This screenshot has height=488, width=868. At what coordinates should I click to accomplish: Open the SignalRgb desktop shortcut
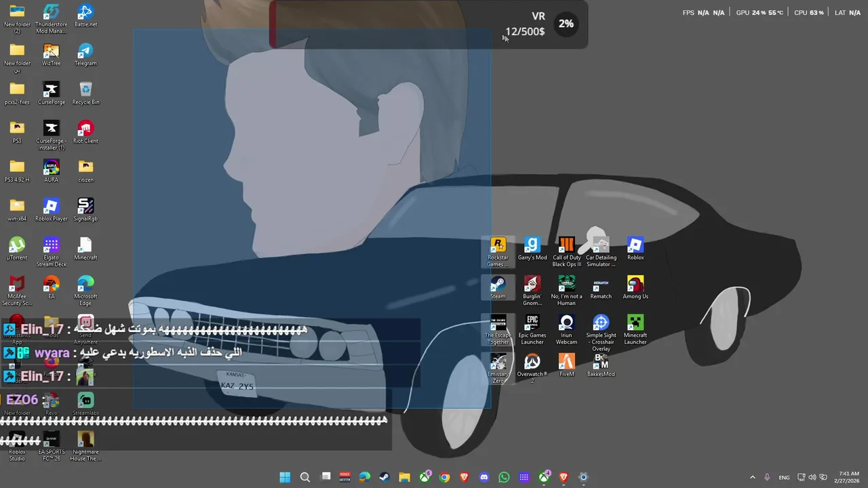[x=85, y=210]
